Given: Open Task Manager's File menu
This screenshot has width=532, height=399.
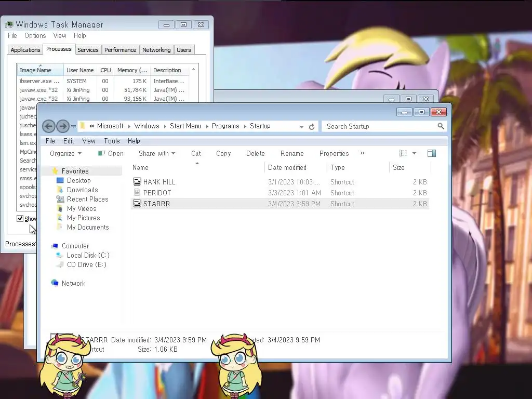Looking at the screenshot, I should [12, 35].
